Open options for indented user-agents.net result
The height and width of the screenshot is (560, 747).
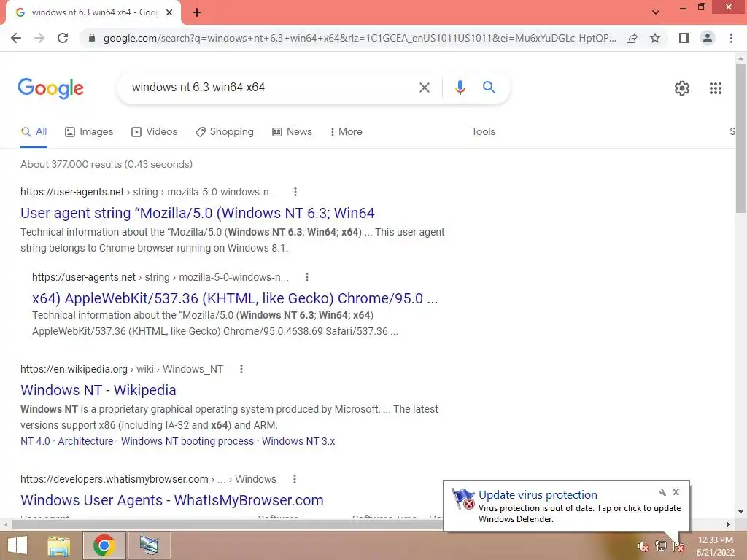pos(307,277)
